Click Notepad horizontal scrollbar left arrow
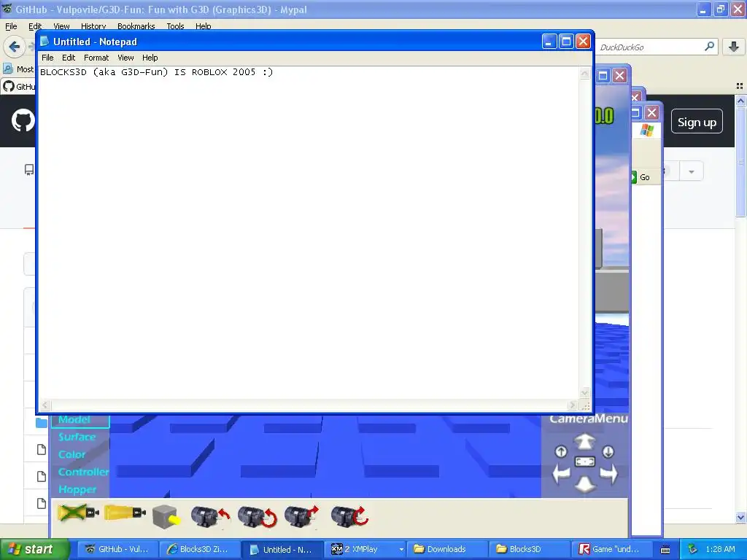747x560 pixels. [x=44, y=405]
